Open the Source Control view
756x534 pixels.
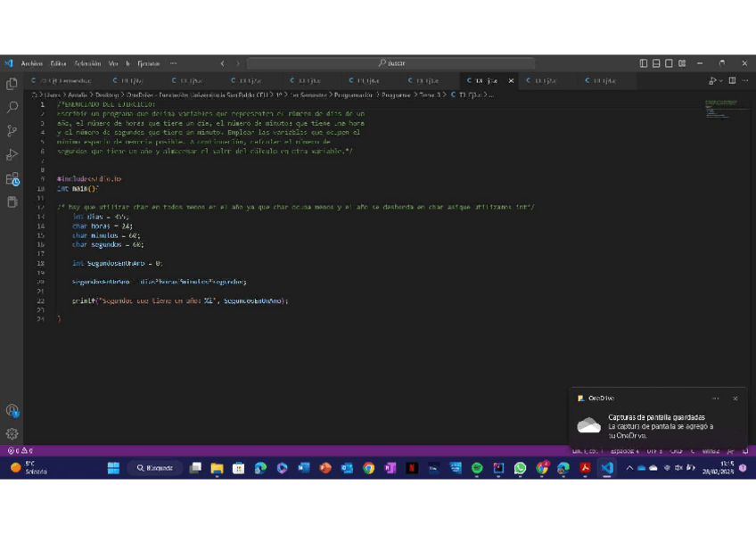point(12,131)
